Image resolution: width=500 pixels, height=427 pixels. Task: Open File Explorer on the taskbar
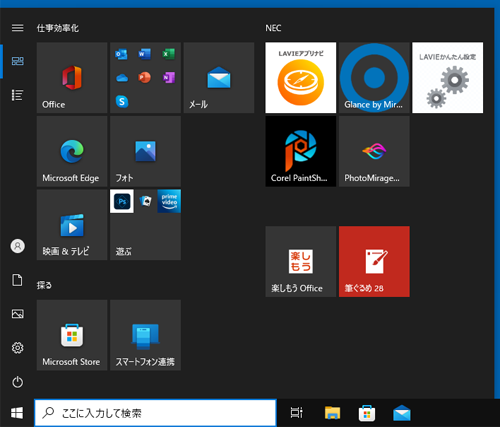[332, 413]
